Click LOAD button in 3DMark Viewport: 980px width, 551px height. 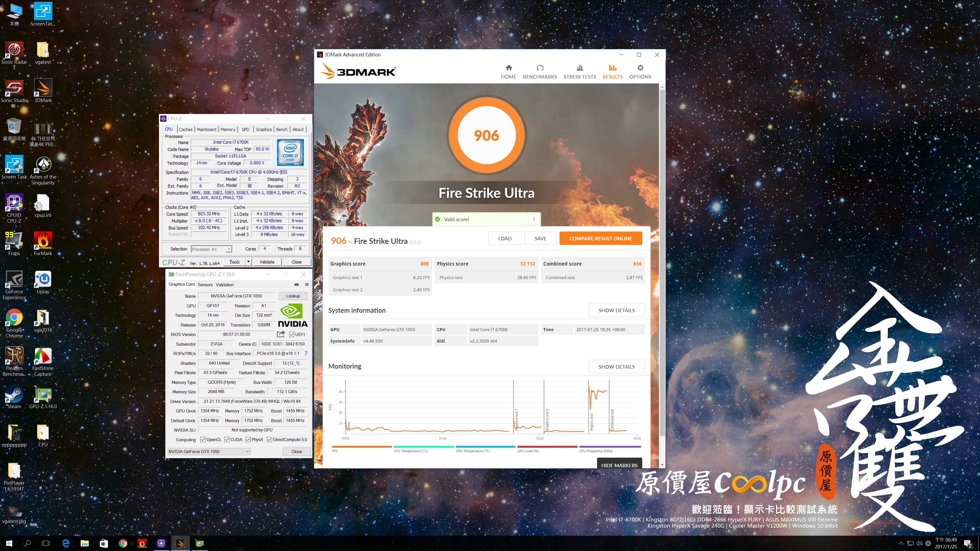coord(505,239)
